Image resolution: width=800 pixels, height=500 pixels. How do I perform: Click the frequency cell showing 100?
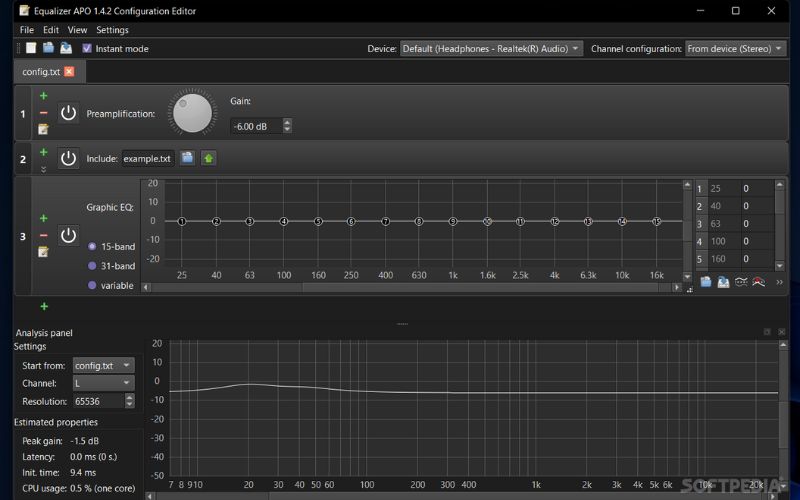coord(724,241)
